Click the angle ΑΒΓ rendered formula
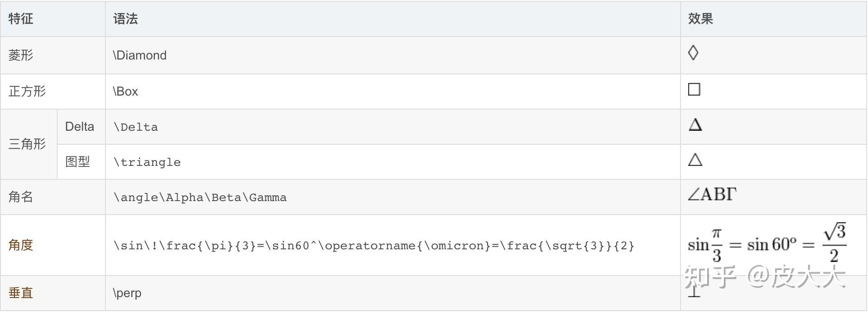868x312 pixels. click(x=712, y=194)
